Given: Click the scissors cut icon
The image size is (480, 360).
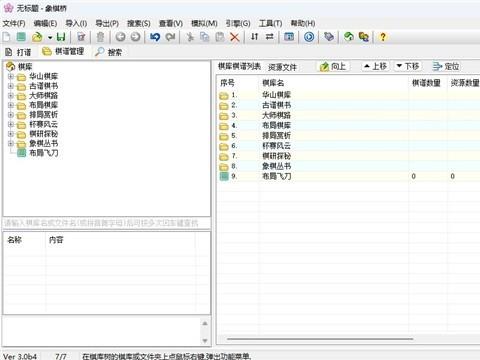Looking at the screenshot, I should pyautogui.click(x=190, y=37).
